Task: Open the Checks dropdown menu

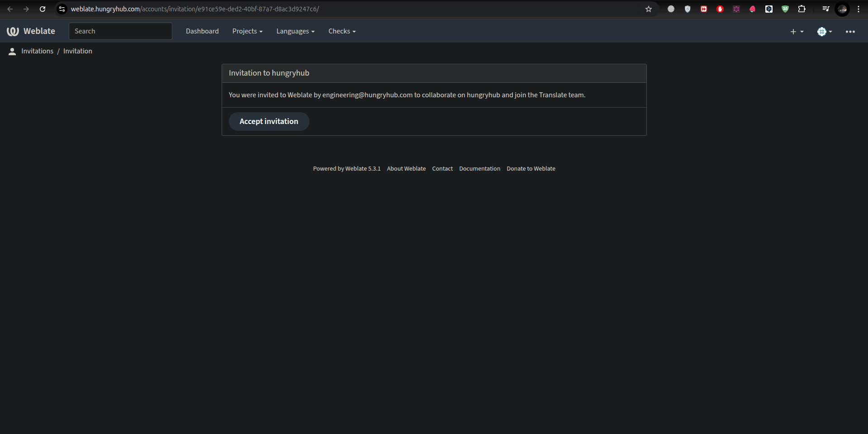Action: point(342,31)
